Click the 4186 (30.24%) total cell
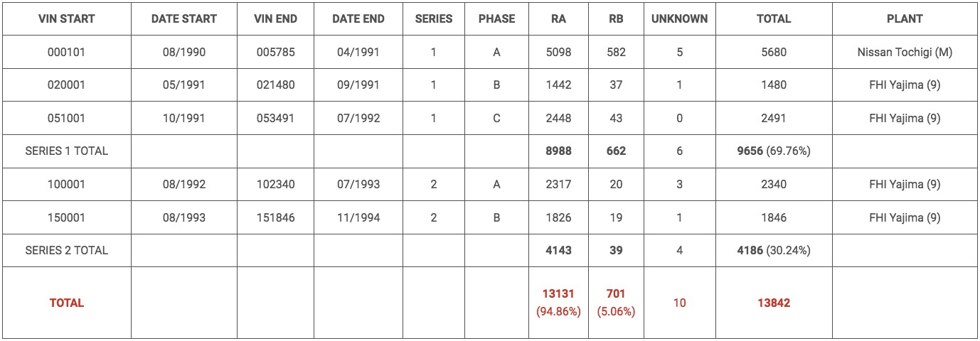980x341 pixels. coord(773,250)
